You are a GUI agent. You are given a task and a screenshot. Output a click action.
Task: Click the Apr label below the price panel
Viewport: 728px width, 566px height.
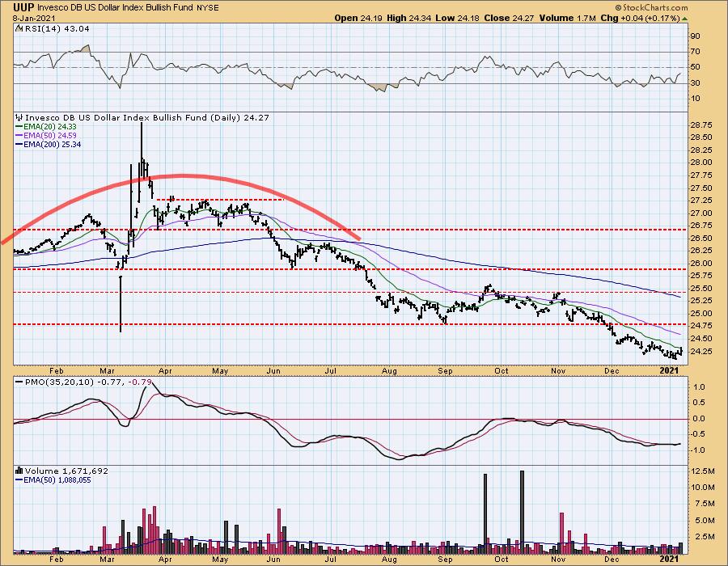165,371
